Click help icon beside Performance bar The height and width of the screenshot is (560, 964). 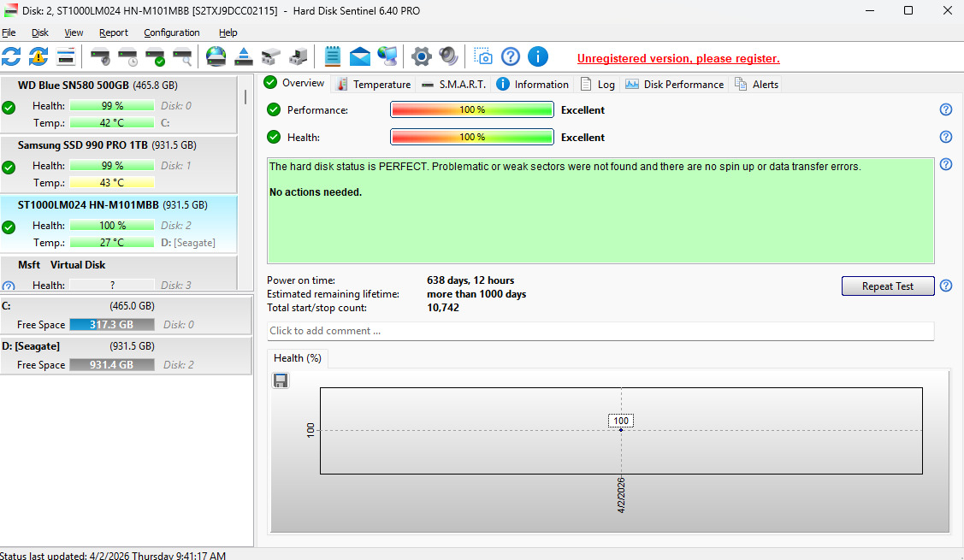pyautogui.click(x=946, y=109)
